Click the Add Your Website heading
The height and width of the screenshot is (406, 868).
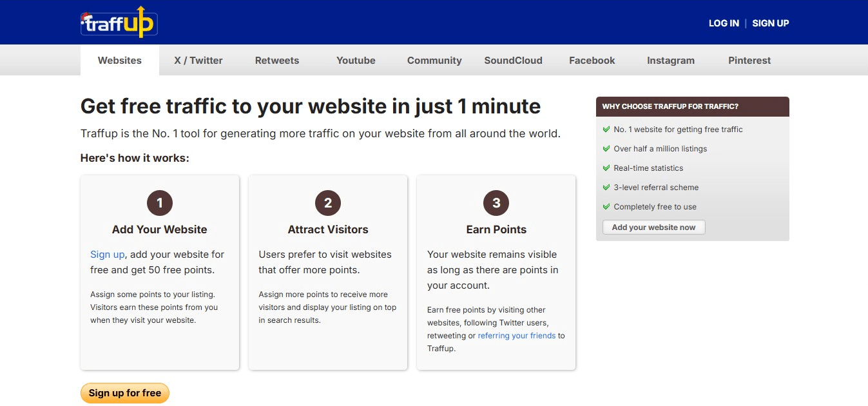160,229
